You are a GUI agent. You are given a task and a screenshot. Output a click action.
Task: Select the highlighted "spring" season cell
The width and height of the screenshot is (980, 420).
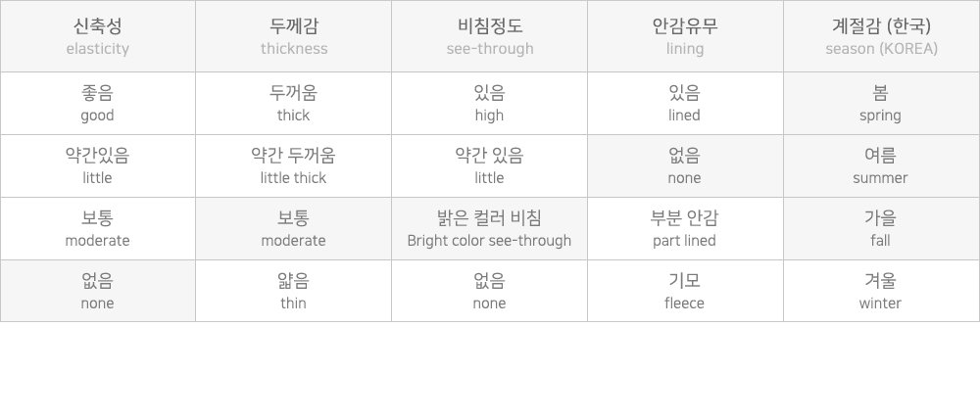881,104
